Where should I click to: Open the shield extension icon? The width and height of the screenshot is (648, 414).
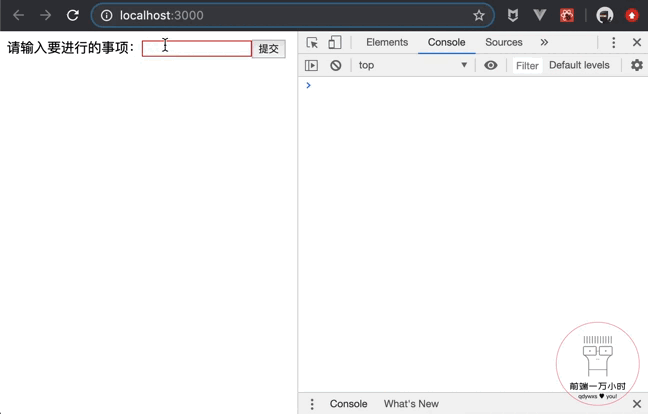(513, 15)
